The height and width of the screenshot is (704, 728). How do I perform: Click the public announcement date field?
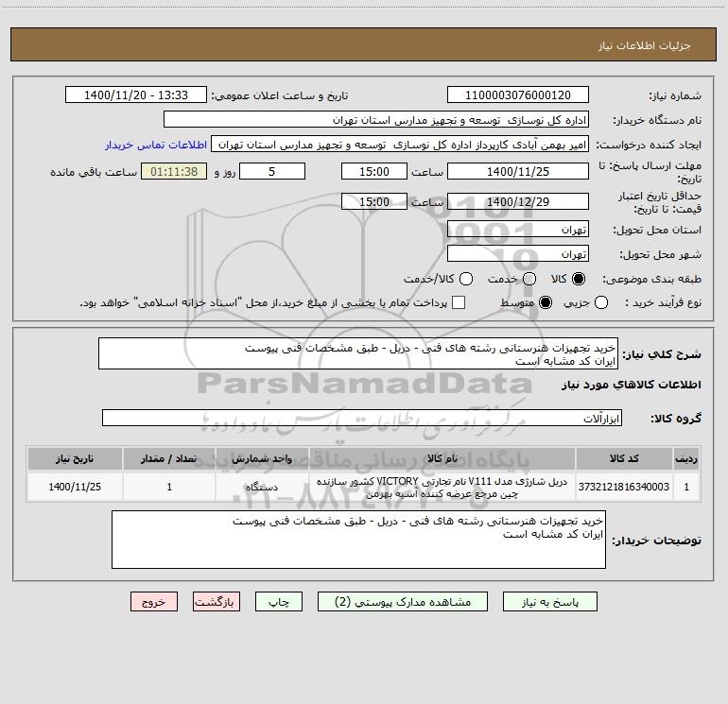coord(136,94)
